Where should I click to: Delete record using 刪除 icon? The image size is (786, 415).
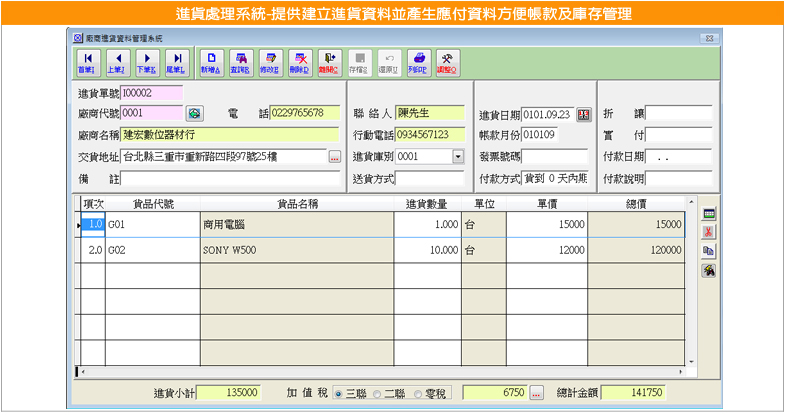pos(299,63)
